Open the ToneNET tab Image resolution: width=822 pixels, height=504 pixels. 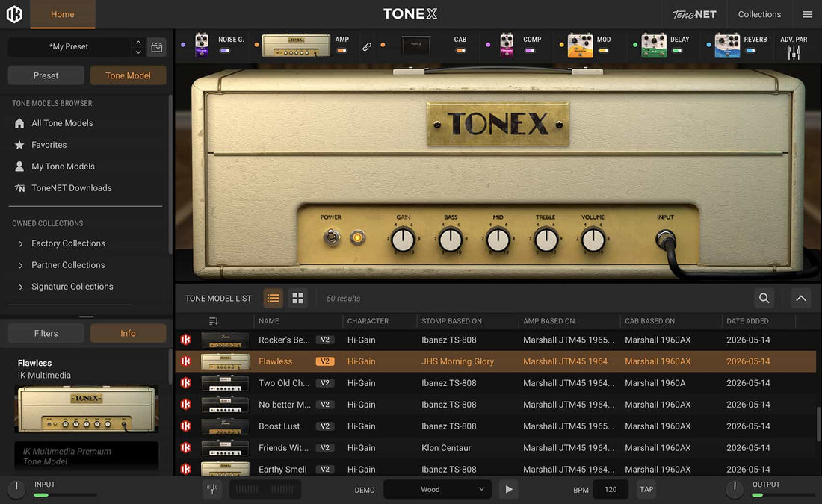click(694, 14)
